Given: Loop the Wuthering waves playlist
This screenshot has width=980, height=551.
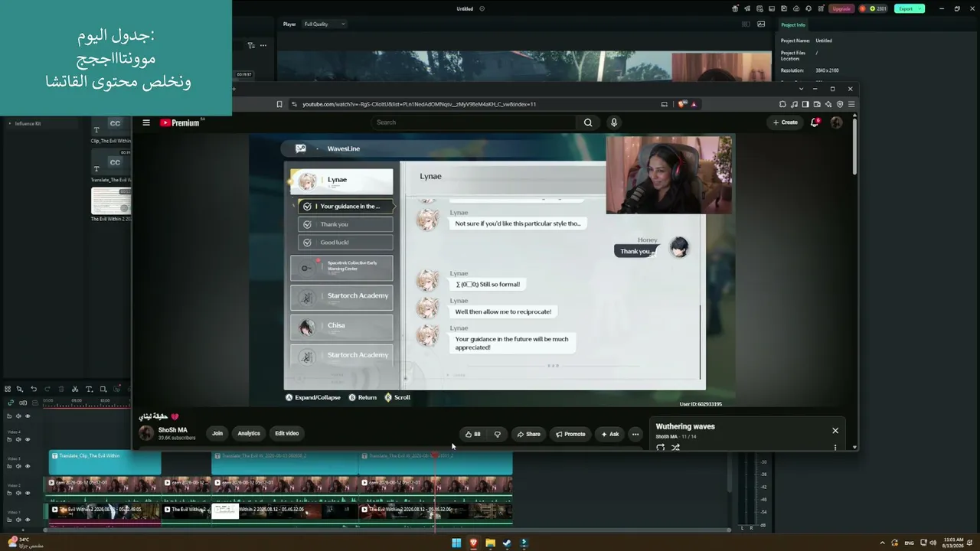Looking at the screenshot, I should tap(661, 448).
